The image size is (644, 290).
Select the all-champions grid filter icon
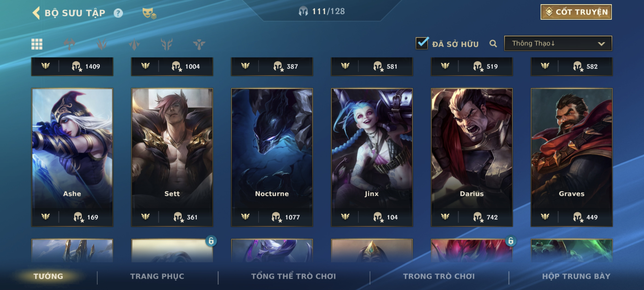[37, 44]
